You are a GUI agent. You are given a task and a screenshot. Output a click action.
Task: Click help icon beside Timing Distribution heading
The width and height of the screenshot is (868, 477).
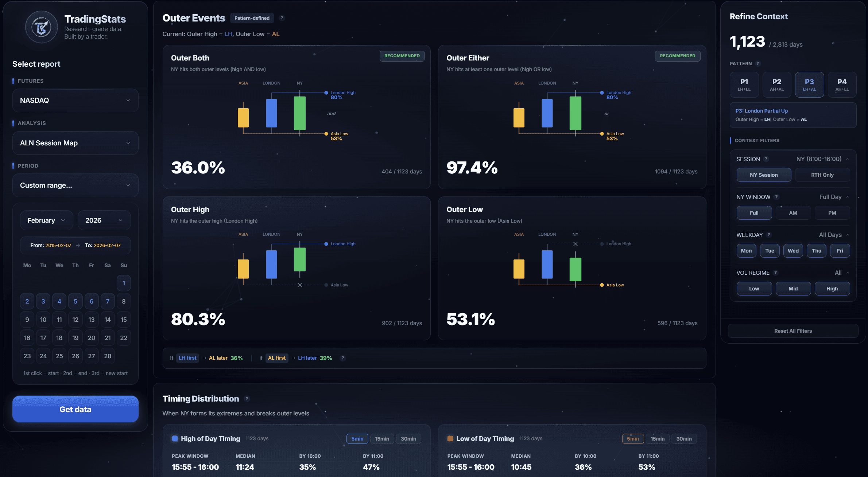(247, 399)
